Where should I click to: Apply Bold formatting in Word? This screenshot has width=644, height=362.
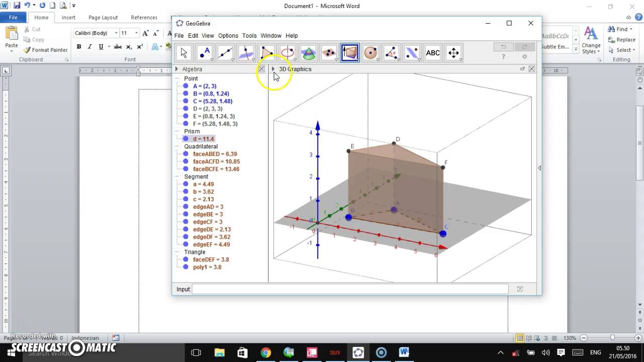coord(79,47)
